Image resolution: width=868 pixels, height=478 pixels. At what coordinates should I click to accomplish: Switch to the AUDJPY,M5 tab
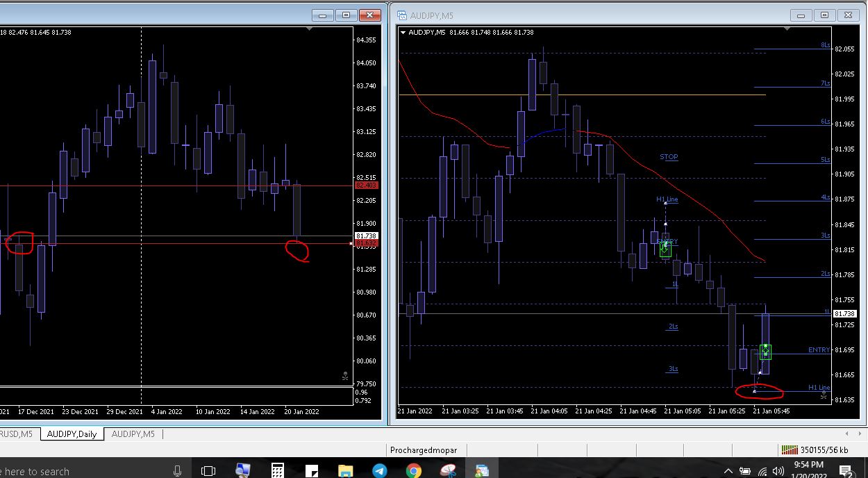click(x=133, y=434)
